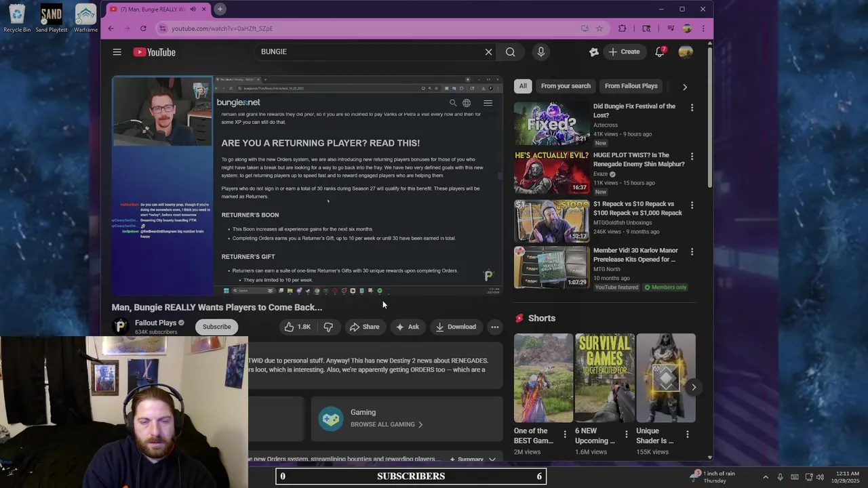Open options for One of the BEST short
Image resolution: width=868 pixels, height=488 pixels.
[565, 434]
